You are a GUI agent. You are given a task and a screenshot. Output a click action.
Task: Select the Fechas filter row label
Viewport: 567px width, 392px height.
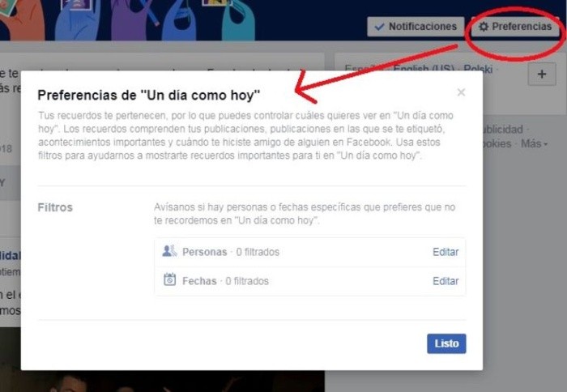[x=199, y=281]
